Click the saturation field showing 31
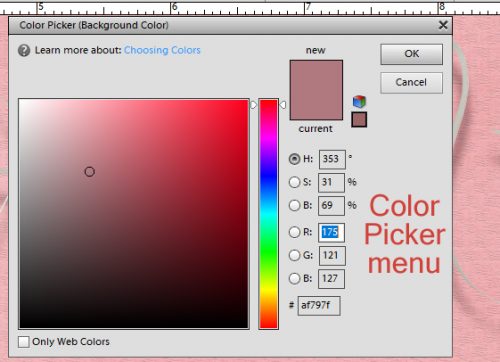 pyautogui.click(x=331, y=182)
